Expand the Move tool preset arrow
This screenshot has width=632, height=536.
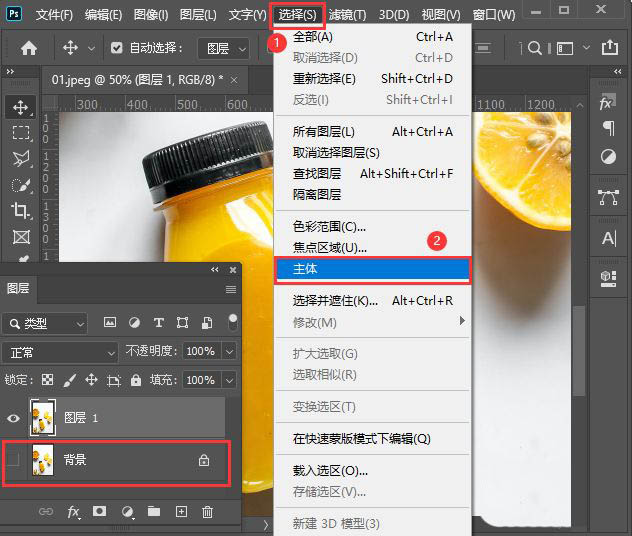91,49
